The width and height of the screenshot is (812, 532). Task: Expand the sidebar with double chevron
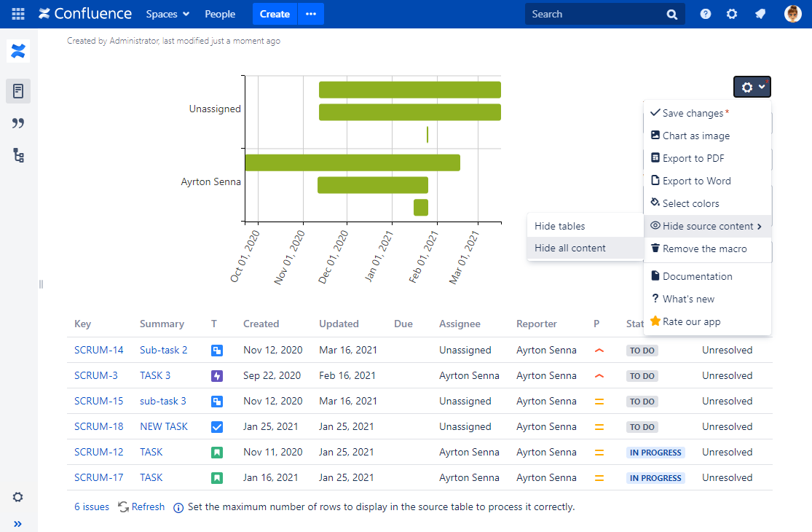pos(18,523)
